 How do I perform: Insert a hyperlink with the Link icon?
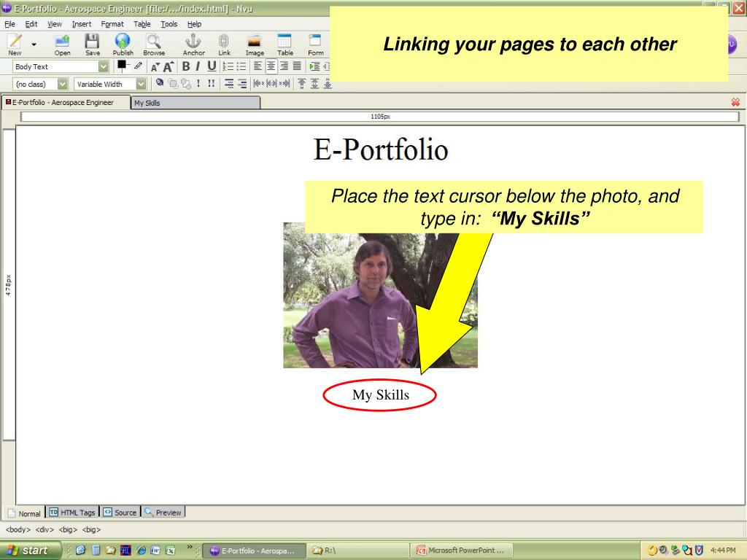[224, 44]
